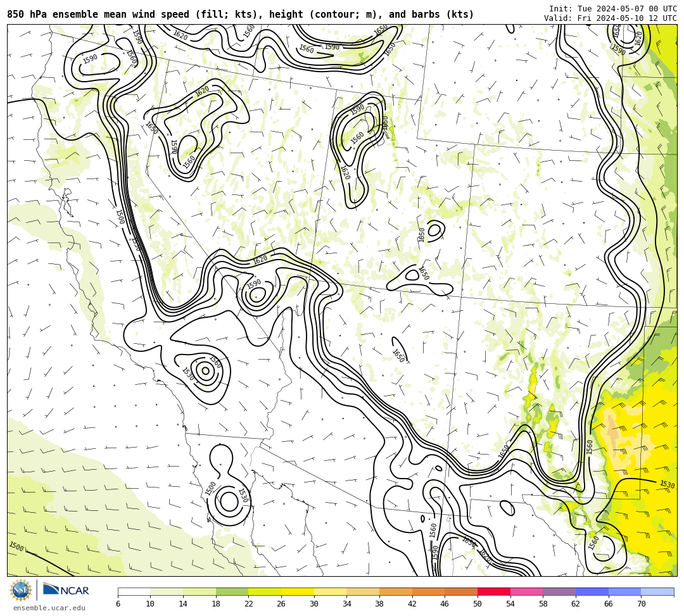This screenshot has width=684, height=616.
Task: Pick the pale 10–14 kts colorbar swatch
Action: [167, 591]
